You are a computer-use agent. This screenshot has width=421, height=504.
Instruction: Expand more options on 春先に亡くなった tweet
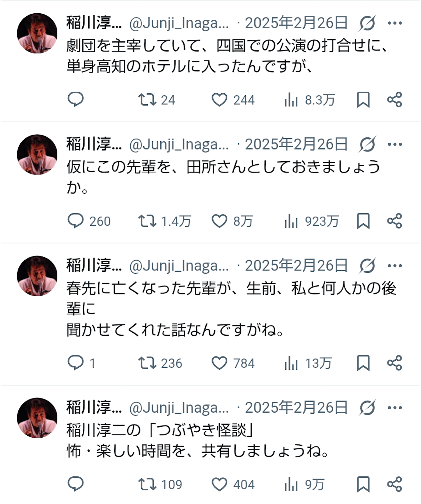[394, 266]
